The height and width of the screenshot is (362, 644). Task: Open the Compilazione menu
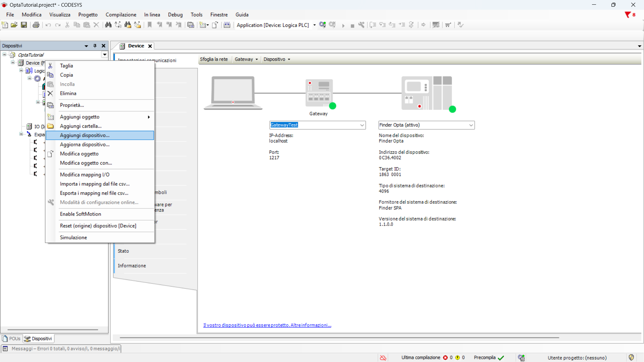click(121, 15)
